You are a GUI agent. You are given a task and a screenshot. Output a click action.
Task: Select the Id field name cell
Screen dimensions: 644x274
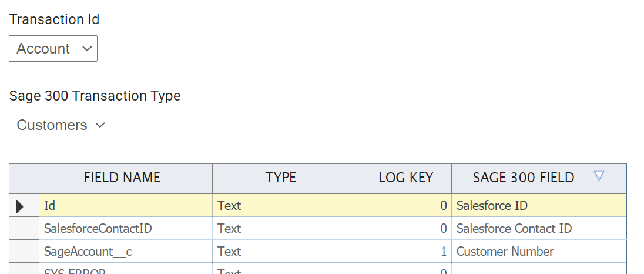(x=125, y=206)
